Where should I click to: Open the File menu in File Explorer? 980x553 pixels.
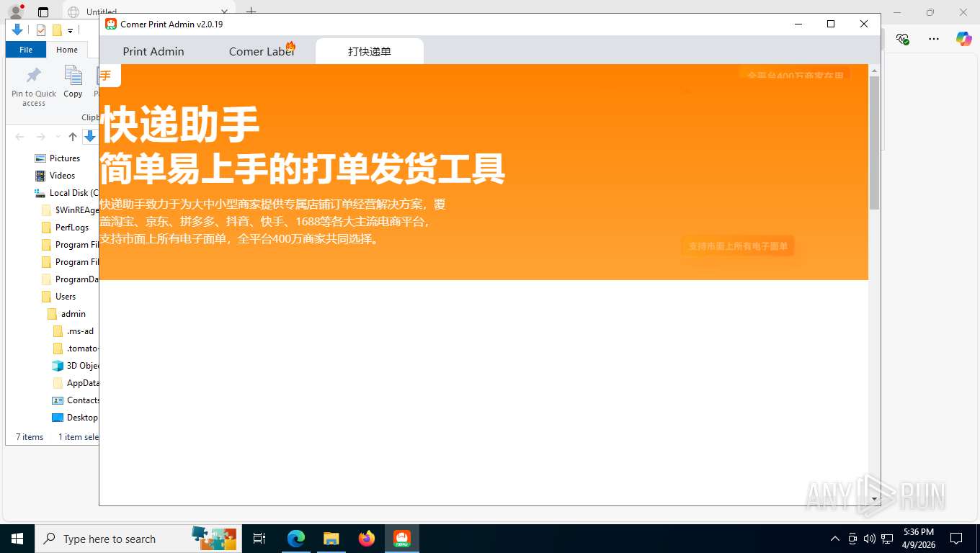26,50
